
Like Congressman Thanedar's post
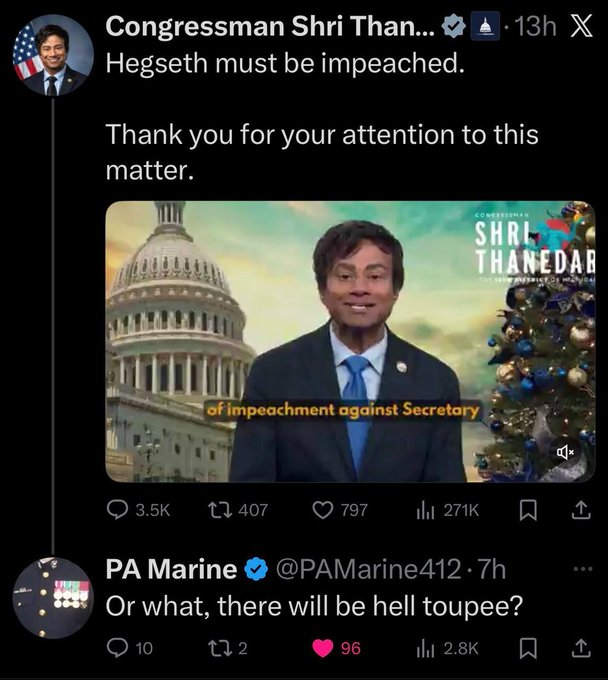(x=323, y=511)
